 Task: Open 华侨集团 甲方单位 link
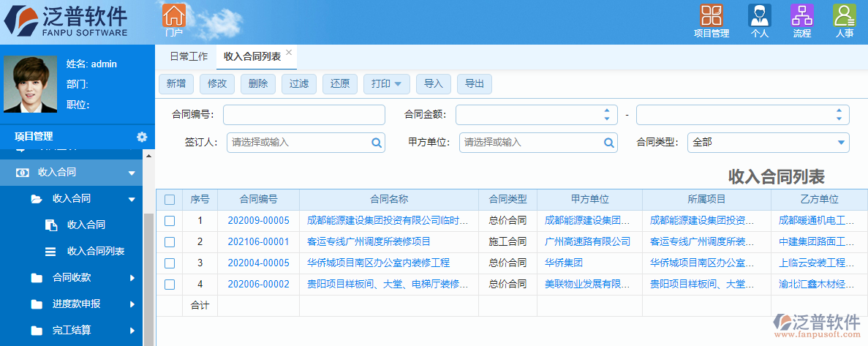(x=564, y=263)
